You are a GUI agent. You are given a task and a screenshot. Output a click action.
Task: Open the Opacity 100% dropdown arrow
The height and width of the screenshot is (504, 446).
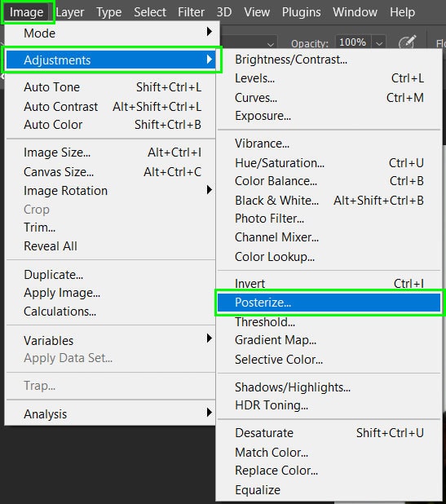click(379, 43)
